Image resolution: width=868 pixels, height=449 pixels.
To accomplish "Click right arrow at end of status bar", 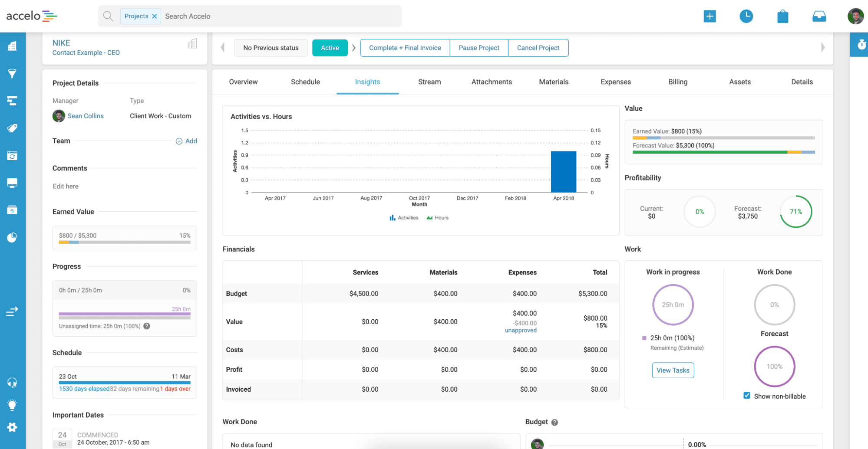I will [x=822, y=48].
